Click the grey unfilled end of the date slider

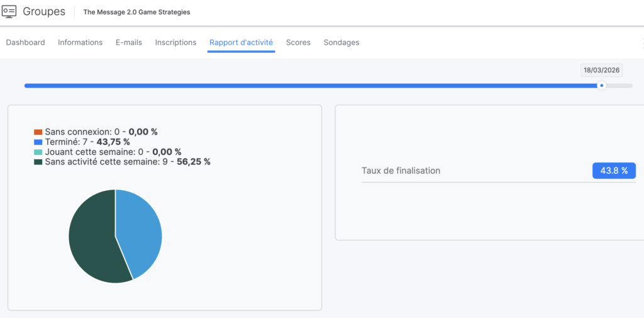click(621, 86)
